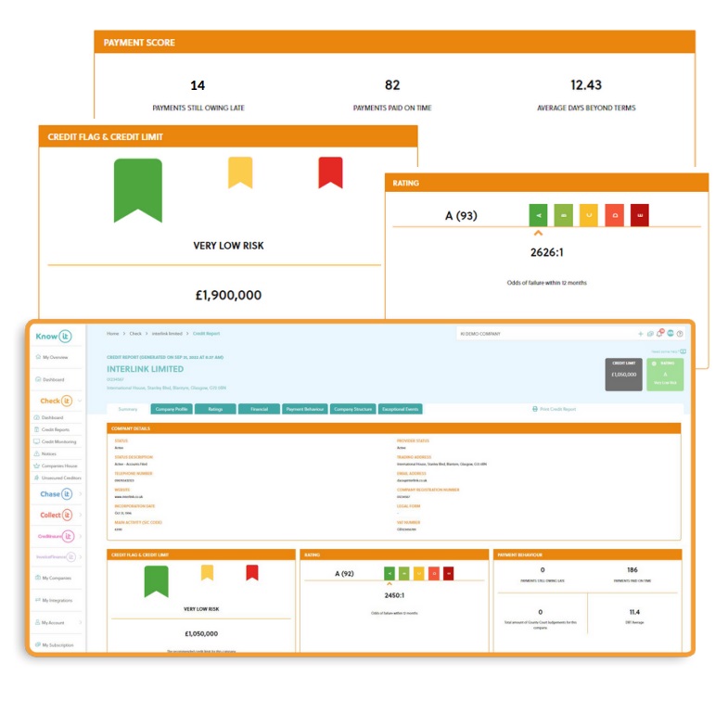728x701 pixels.
Task: Click the Check-it logo in sidebar
Action: coord(57,401)
